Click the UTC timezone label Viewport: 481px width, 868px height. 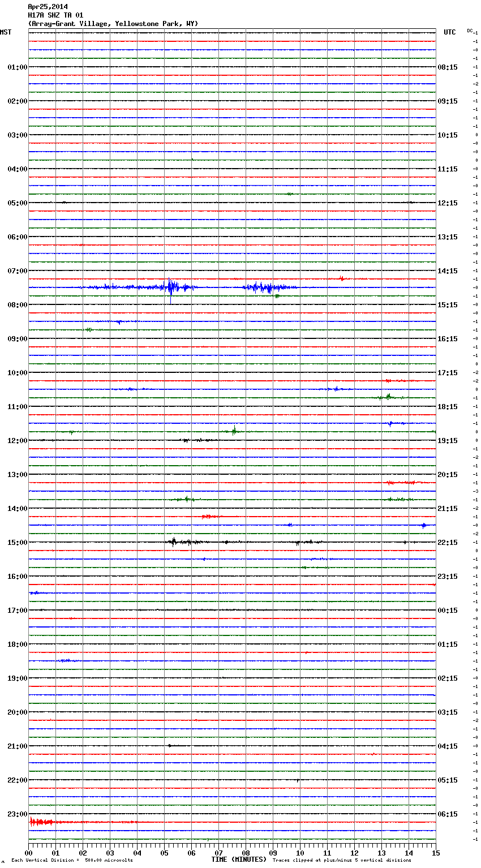click(x=449, y=32)
